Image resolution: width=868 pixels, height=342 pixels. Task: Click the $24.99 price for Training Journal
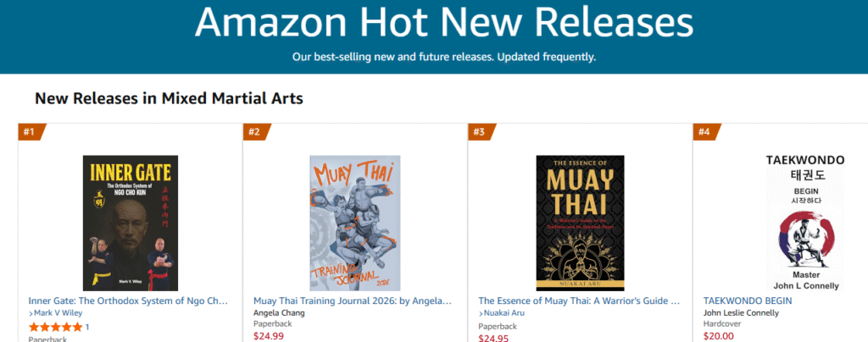point(267,336)
